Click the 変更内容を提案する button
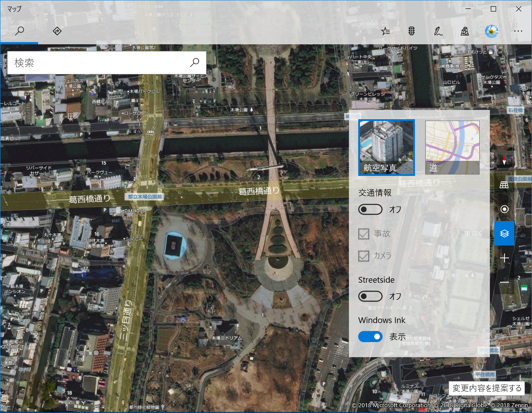This screenshot has width=532, height=413. (487, 388)
